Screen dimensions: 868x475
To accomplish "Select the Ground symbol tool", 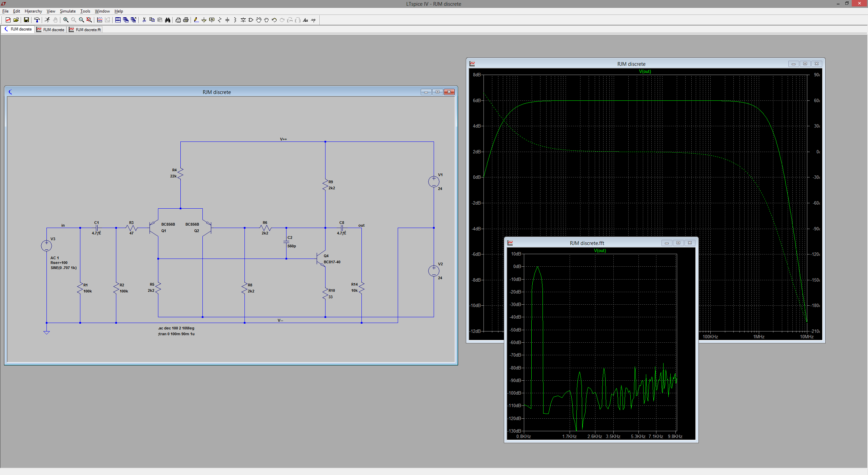I will click(x=204, y=20).
